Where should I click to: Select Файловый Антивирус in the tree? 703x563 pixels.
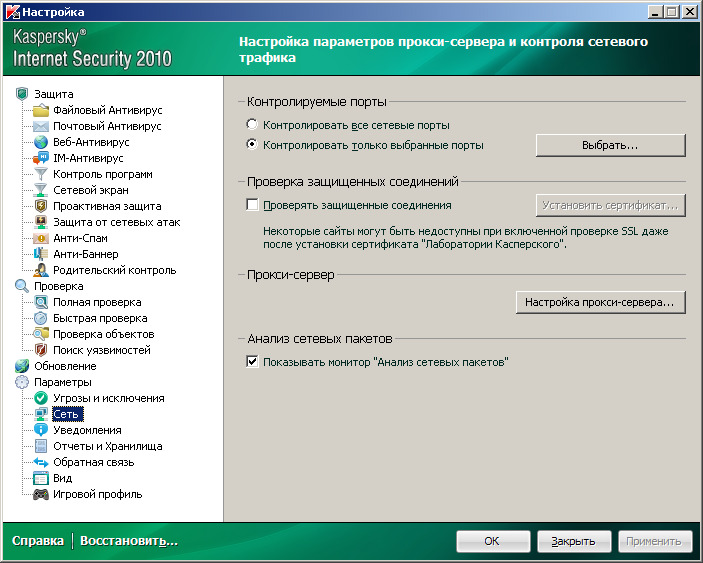pos(108,110)
